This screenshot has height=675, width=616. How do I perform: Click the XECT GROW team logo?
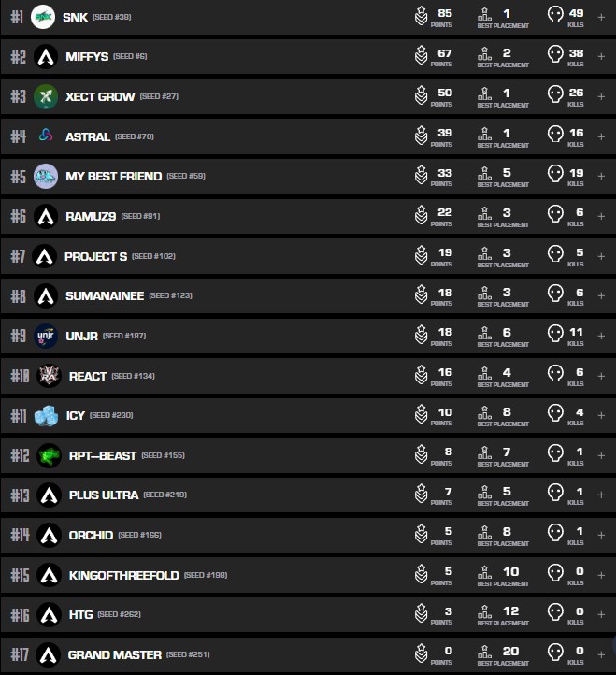[x=46, y=96]
